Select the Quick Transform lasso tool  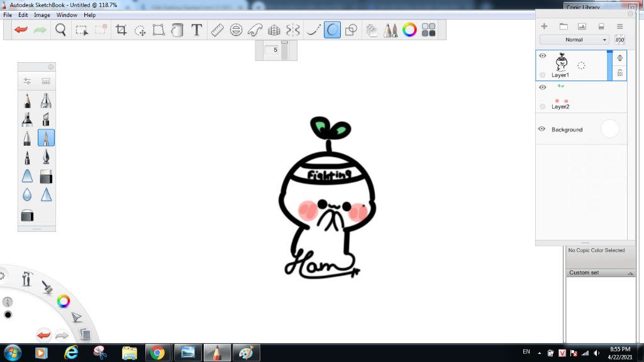pos(140,30)
